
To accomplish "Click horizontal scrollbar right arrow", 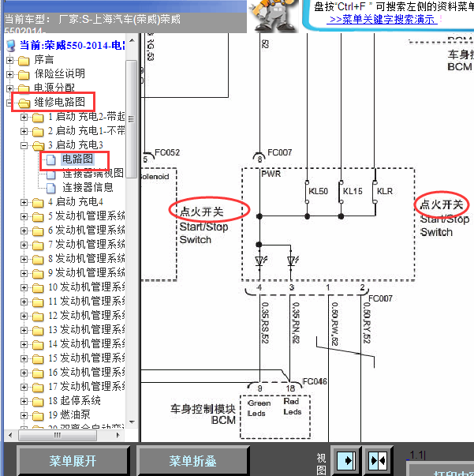I will click(x=118, y=435).
